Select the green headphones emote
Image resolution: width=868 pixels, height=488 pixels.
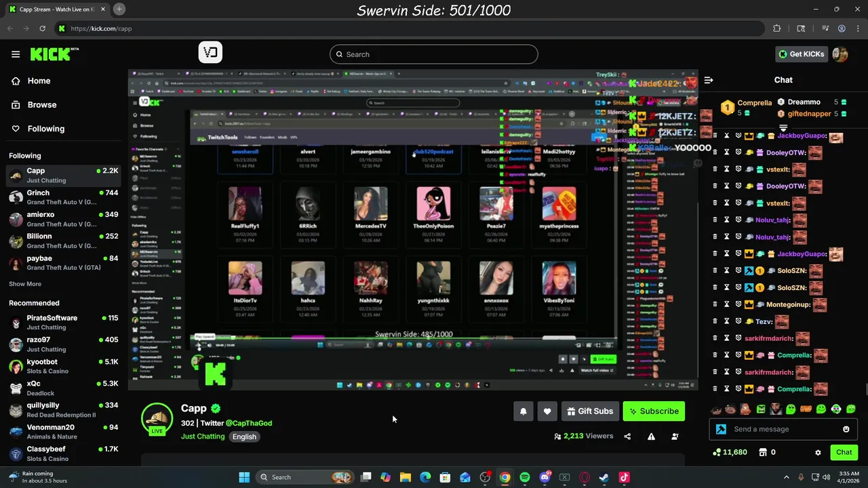click(836, 409)
